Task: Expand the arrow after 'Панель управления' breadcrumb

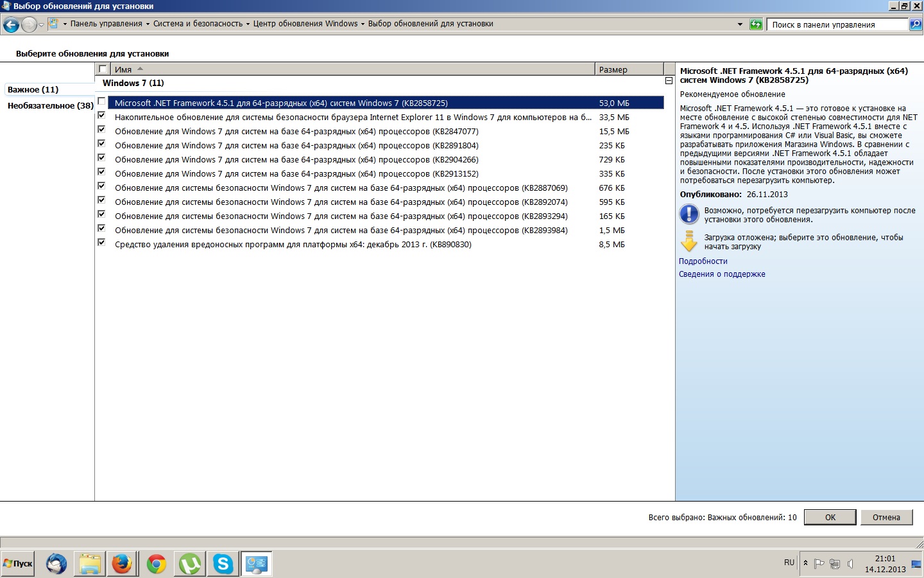Action: pos(148,24)
